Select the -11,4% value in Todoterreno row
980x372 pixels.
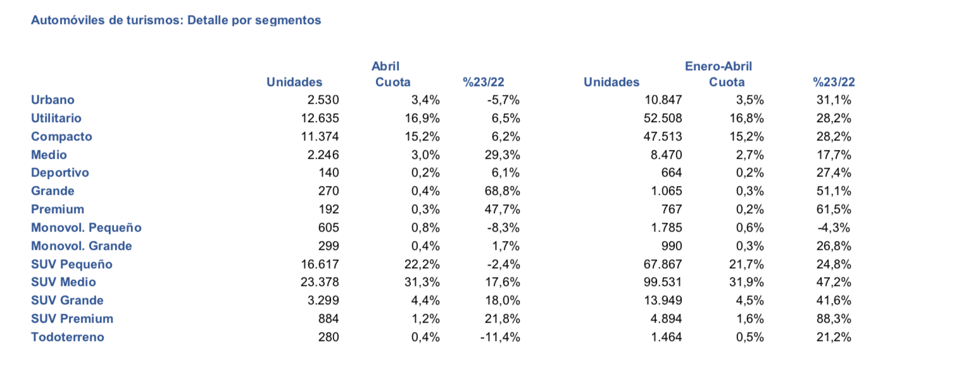tap(501, 337)
